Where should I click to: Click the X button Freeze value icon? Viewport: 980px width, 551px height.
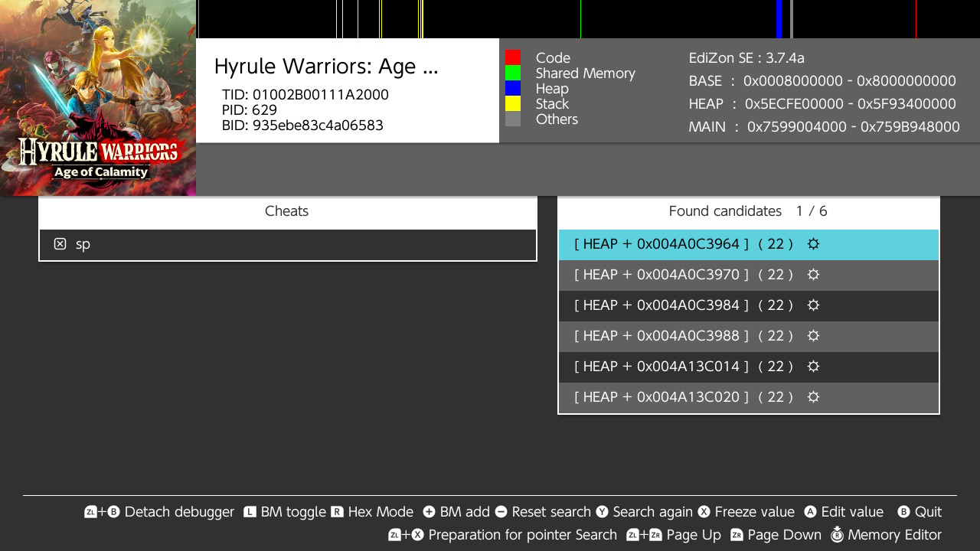[x=704, y=512]
